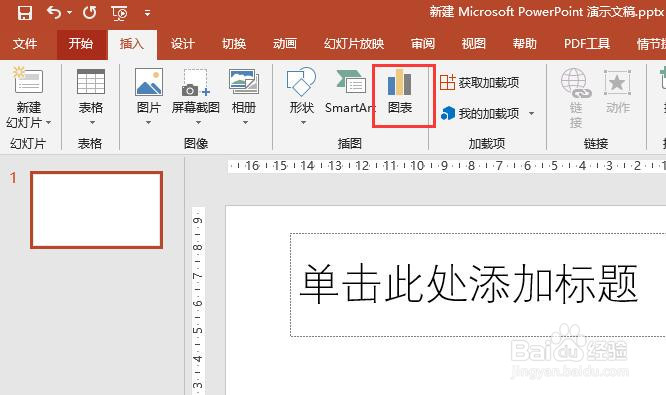Open 我的加载项 my add-ins
Viewport: 666px width, 395px height.
click(480, 113)
